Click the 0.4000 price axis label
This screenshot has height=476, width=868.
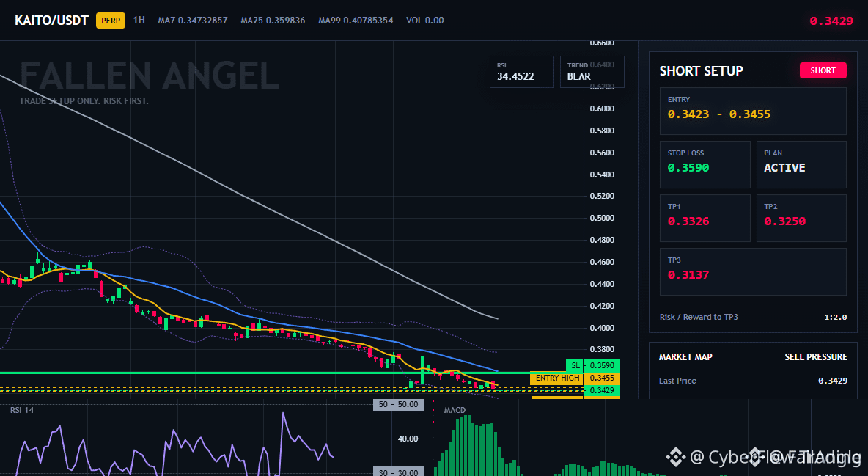click(603, 328)
